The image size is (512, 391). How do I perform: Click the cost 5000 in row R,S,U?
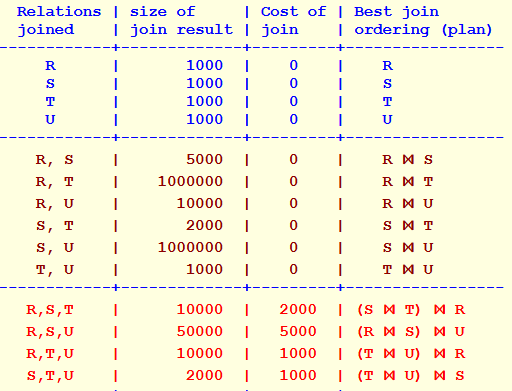coord(298,331)
